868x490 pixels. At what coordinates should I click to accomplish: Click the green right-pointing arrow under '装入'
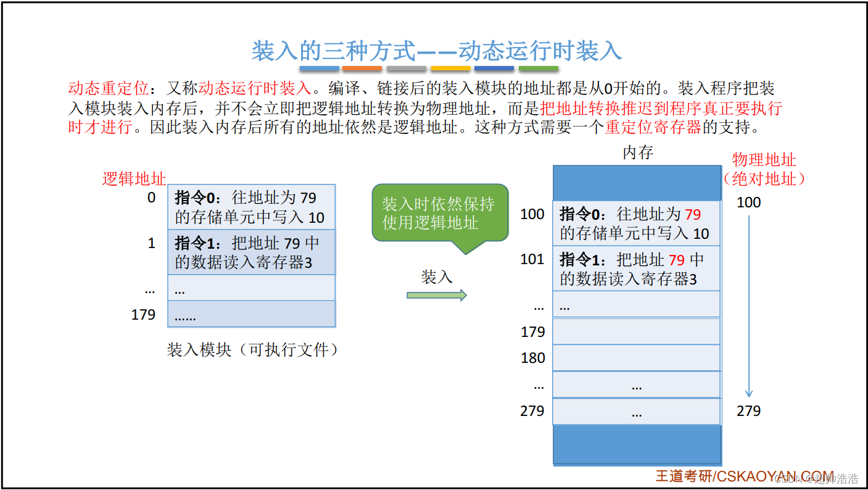437,295
